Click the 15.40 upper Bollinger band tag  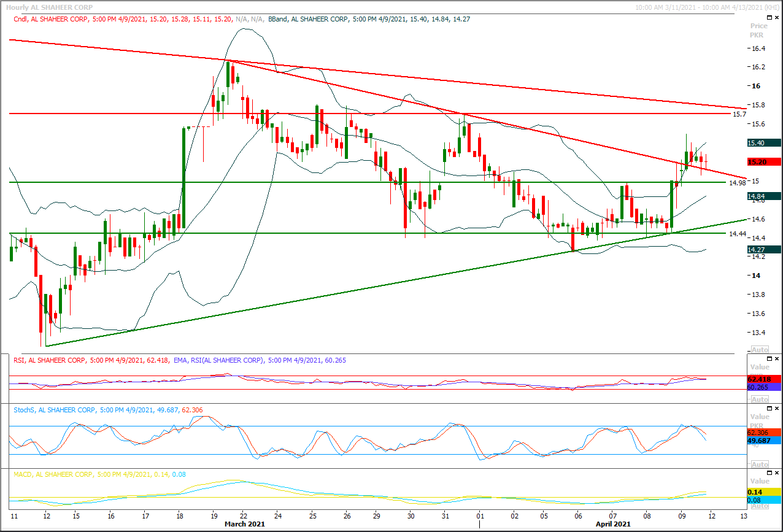pyautogui.click(x=764, y=143)
